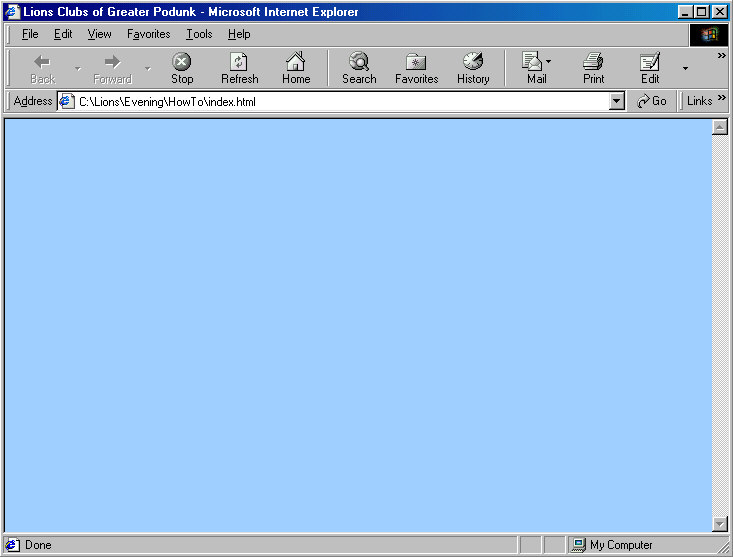Screen dimensions: 733x557
Task: Print the current page
Action: pyautogui.click(x=593, y=68)
